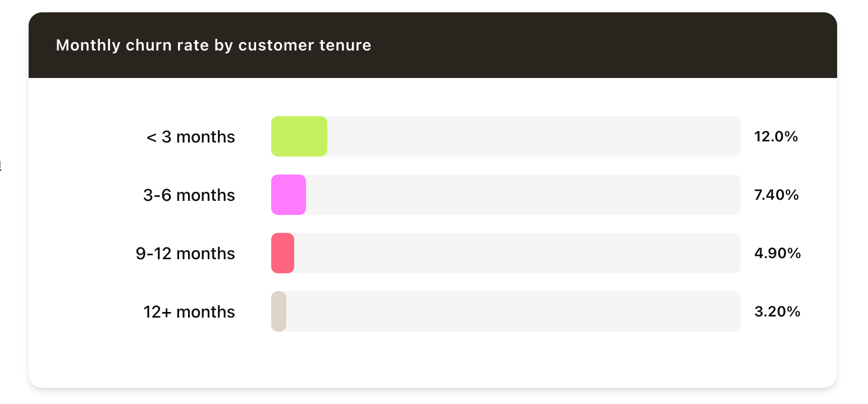Click the lime green bar fill
Viewport: 868px width, 404px height.
[299, 136]
